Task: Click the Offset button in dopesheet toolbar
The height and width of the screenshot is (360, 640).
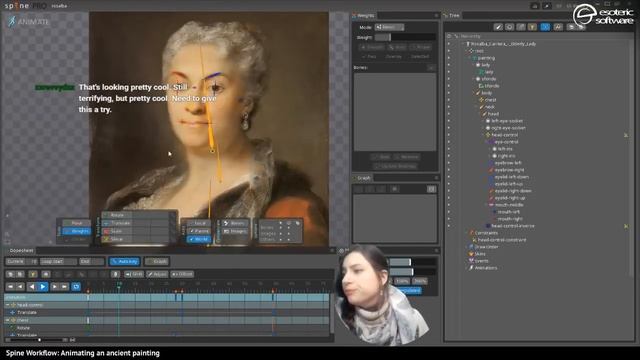Action: (x=182, y=274)
